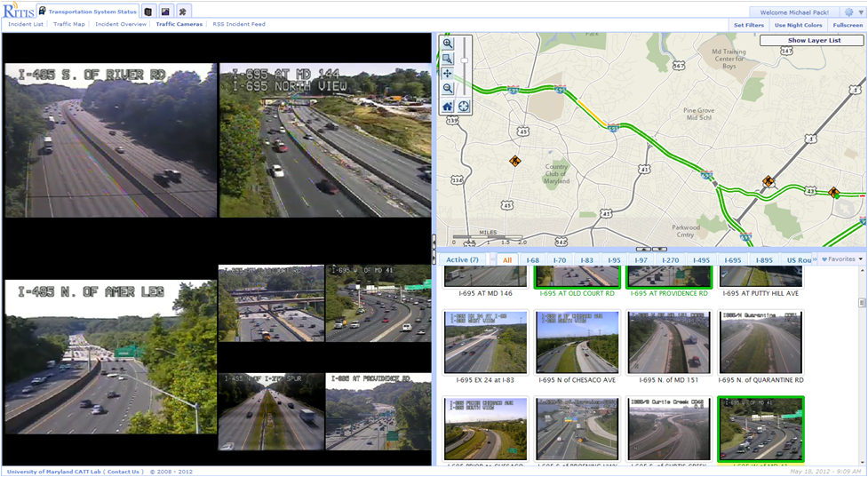This screenshot has width=868, height=477.
Task: Select the I-695 N. of MD 151 thumbnail
Action: coord(669,343)
